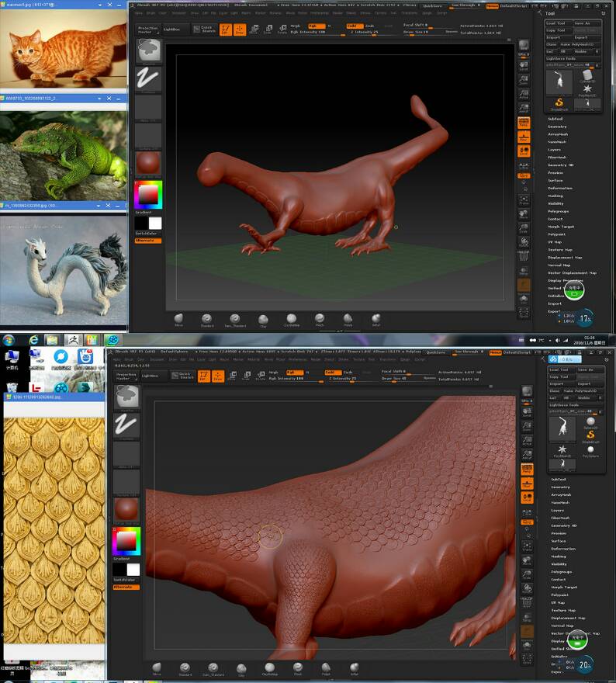Click the Scroll view icon in upper ZBrush shelf
Screen dimensions: 616x683
524,66
